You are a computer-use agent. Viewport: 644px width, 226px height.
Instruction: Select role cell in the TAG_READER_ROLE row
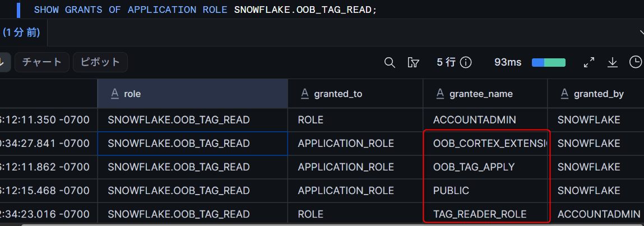click(193, 214)
